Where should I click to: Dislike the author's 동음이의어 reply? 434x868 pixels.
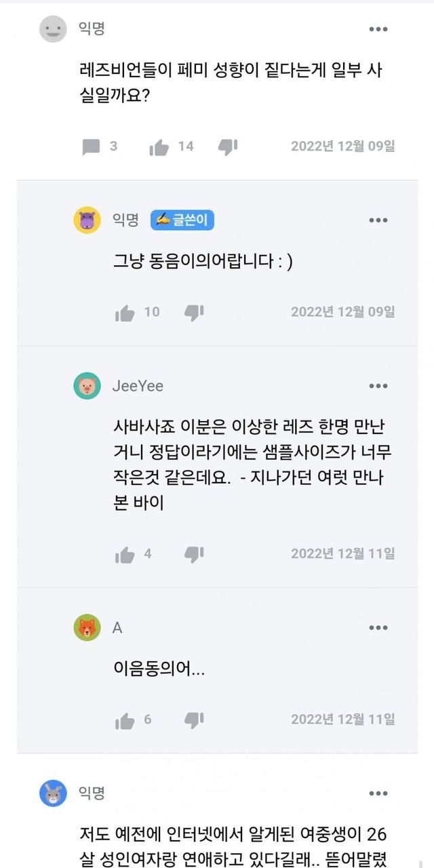[x=194, y=313]
